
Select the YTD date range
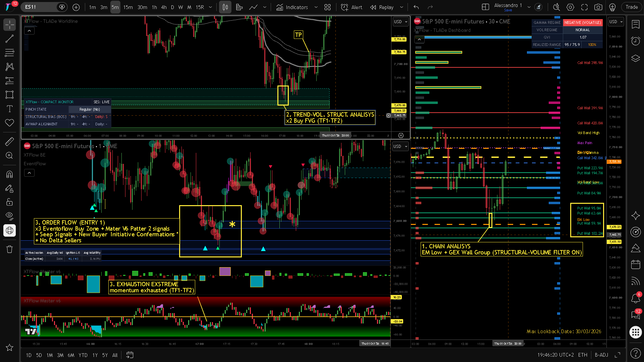[83, 355]
